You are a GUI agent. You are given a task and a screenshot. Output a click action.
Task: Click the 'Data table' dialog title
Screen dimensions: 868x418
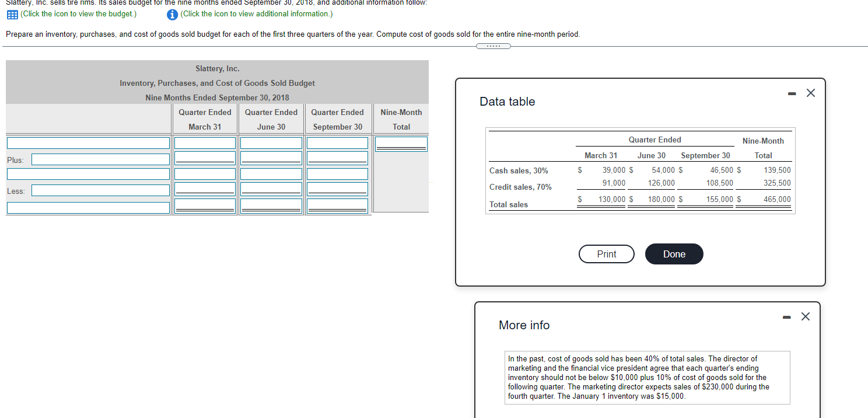click(x=507, y=102)
